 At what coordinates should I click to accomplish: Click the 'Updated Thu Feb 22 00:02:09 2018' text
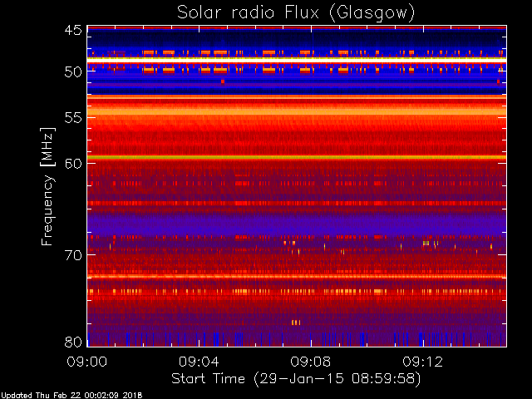click(x=71, y=396)
